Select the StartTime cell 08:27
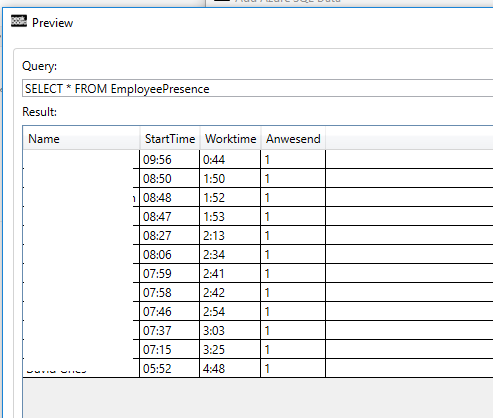493x418 pixels. [x=169, y=235]
